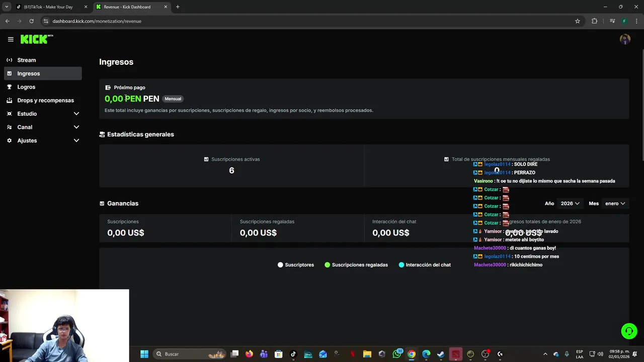Open the hamburger sidebar menu
Screen dimensions: 644x362
click(11, 39)
